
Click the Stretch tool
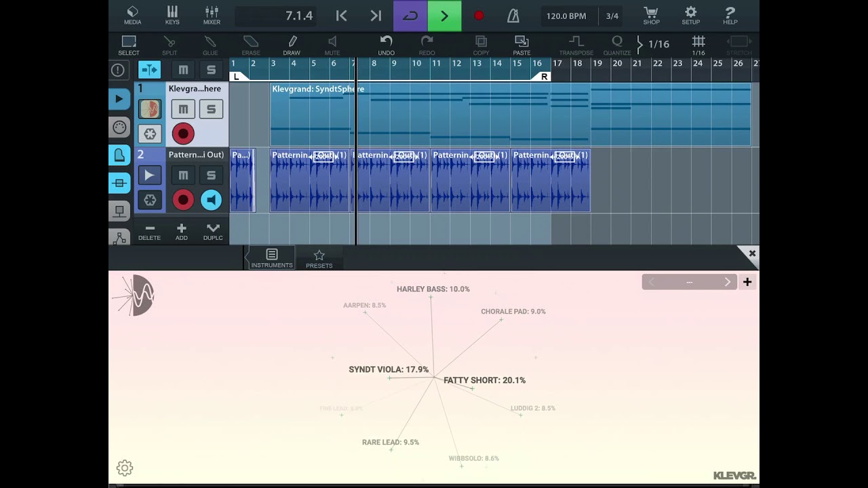pyautogui.click(x=739, y=45)
